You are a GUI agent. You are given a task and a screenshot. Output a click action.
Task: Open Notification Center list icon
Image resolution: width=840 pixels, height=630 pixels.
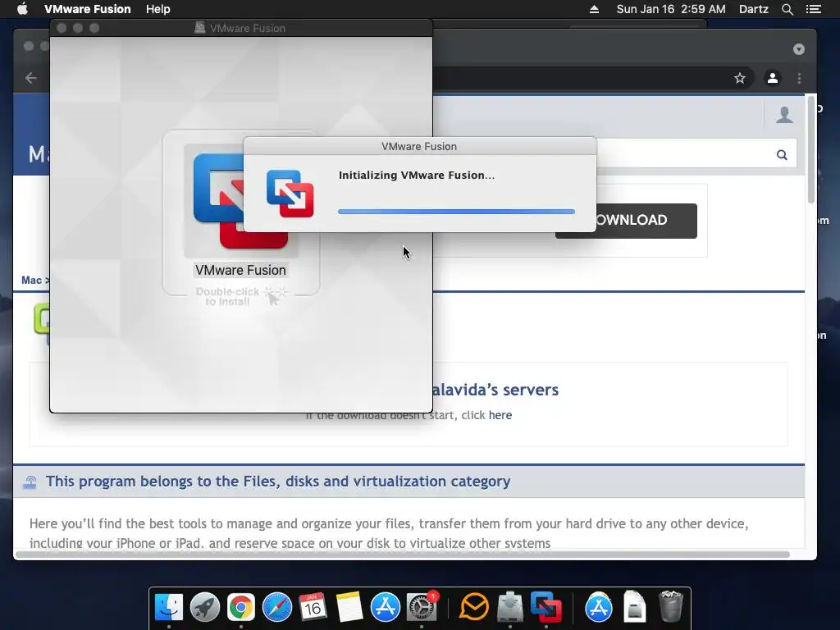point(813,9)
